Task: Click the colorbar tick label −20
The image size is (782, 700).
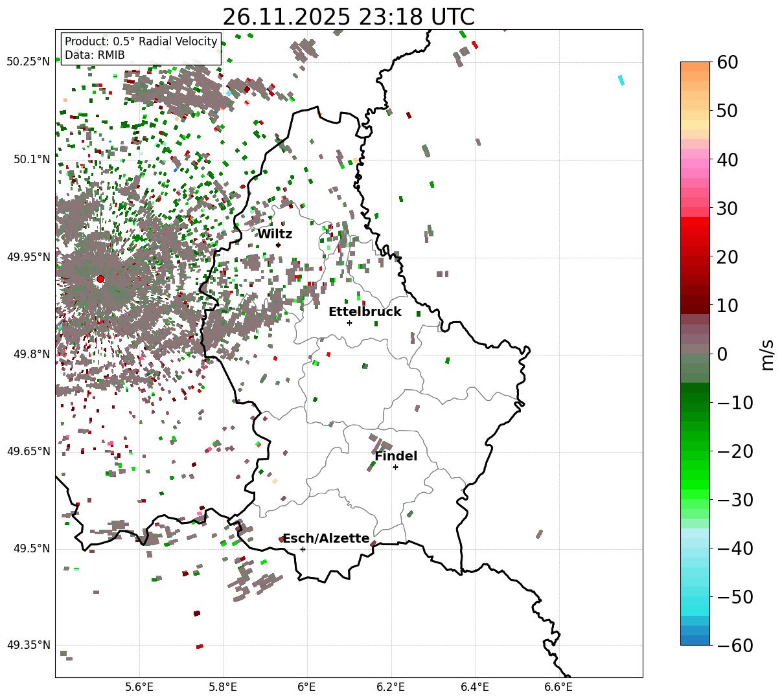Action: coord(735,451)
